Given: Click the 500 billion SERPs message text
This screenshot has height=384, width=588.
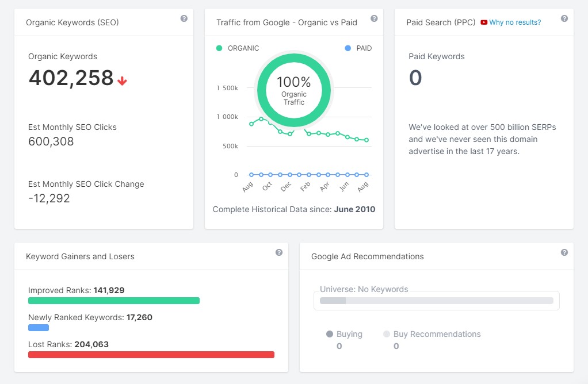Looking at the screenshot, I should pos(482,139).
